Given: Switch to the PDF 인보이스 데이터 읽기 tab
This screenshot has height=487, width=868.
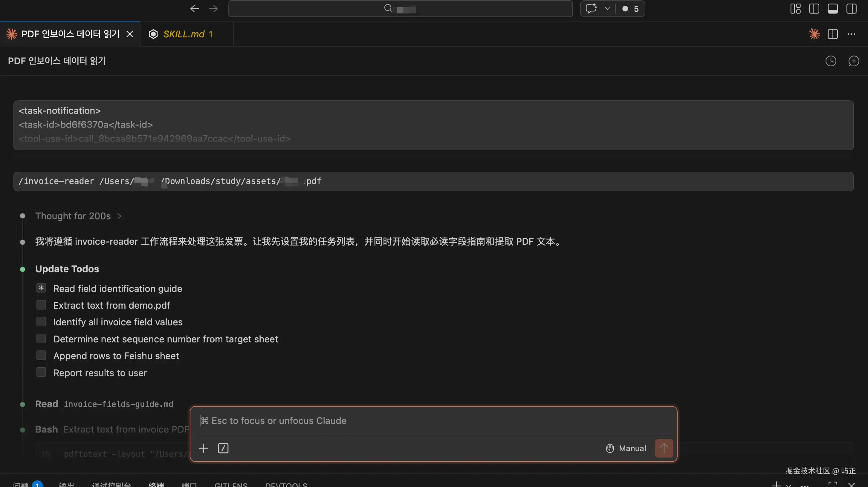Looking at the screenshot, I should [70, 34].
